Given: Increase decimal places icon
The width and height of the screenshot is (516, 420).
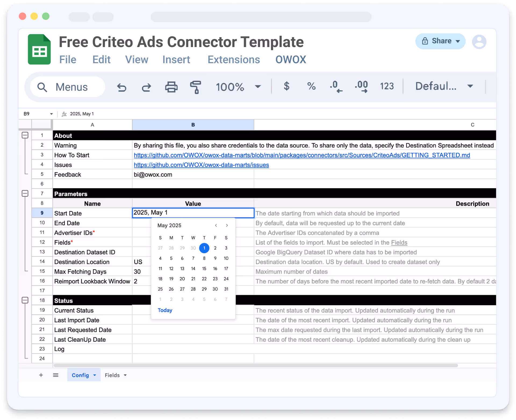Looking at the screenshot, I should click(361, 87).
